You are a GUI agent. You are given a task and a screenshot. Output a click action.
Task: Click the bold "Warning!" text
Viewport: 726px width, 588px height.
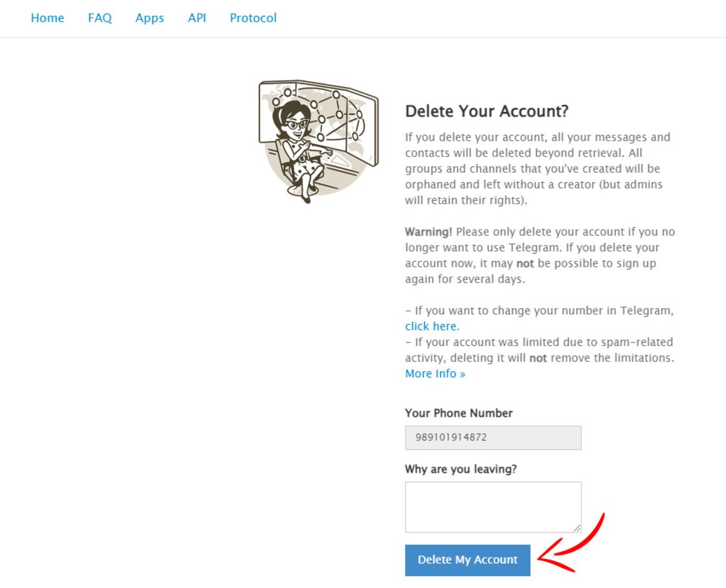[428, 232]
